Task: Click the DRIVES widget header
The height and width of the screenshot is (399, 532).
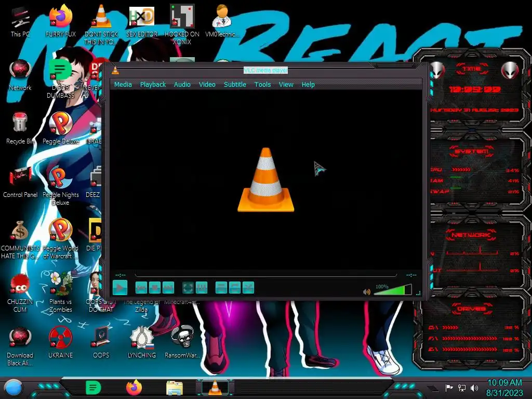Action: click(x=472, y=309)
